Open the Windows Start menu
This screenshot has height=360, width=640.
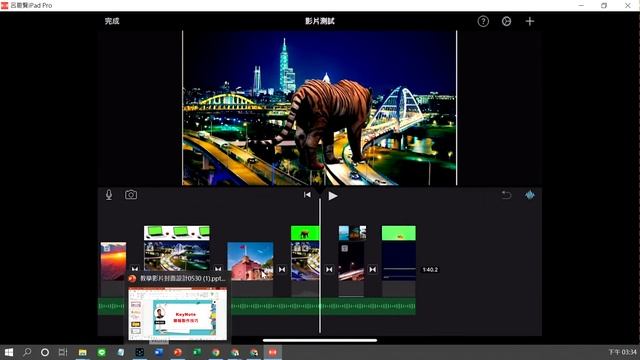8,352
